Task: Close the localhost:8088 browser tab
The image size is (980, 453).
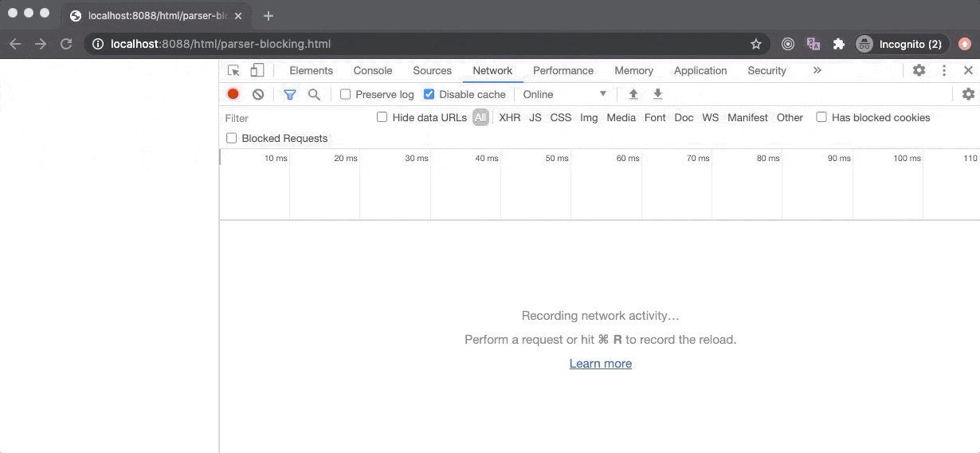Action: pos(238,15)
